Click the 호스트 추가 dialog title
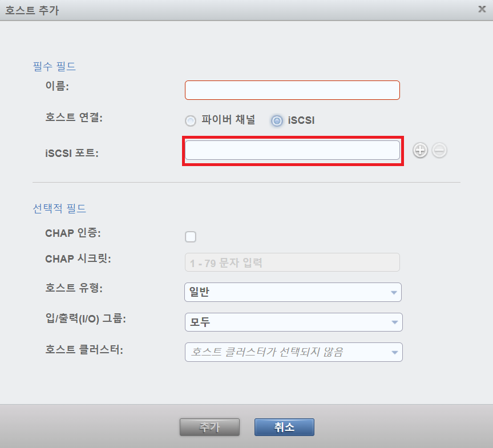The height and width of the screenshot is (448, 493). pyautogui.click(x=32, y=10)
